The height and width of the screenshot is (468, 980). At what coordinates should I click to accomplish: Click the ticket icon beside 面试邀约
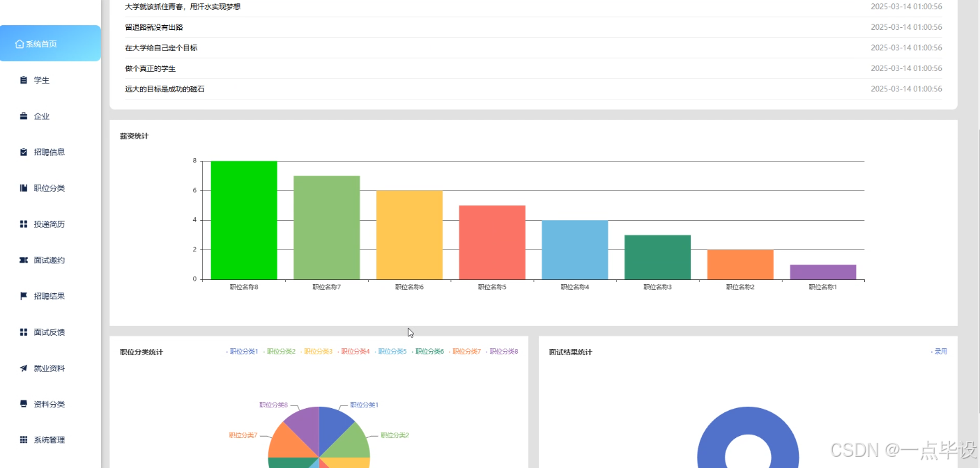[24, 260]
